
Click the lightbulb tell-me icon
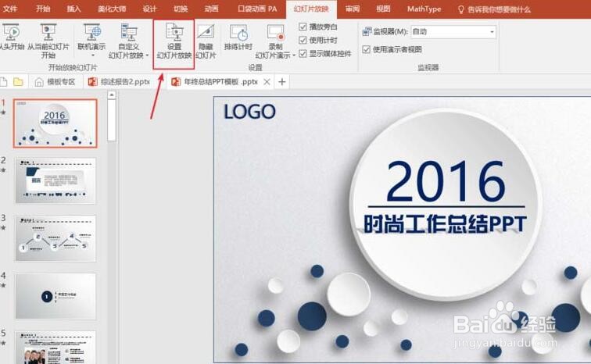coord(460,9)
